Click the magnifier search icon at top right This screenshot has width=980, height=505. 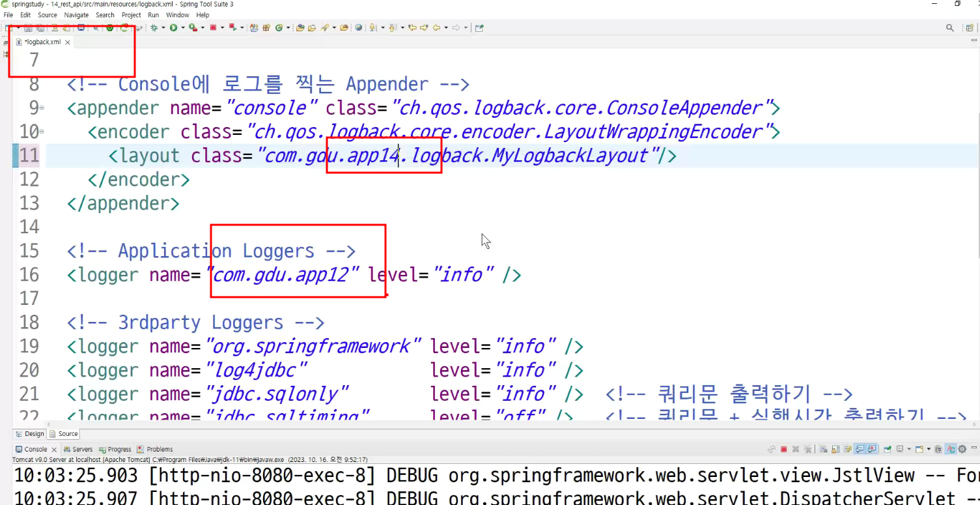[x=950, y=28]
